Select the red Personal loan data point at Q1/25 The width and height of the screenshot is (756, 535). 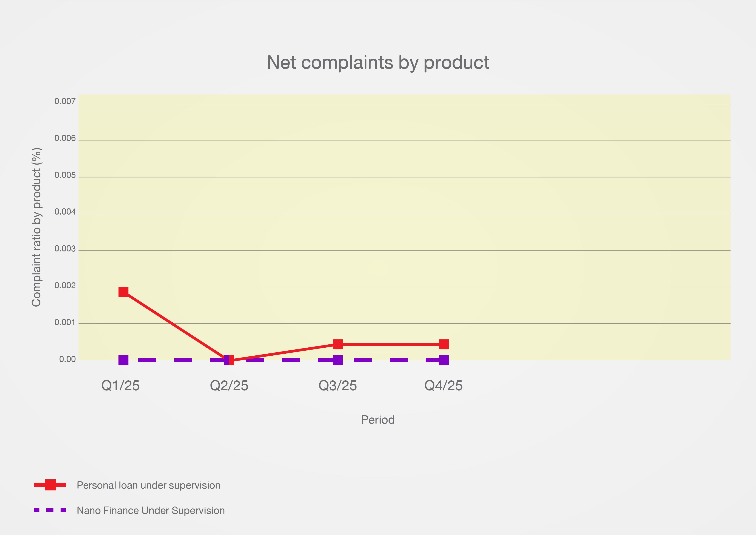[123, 292]
